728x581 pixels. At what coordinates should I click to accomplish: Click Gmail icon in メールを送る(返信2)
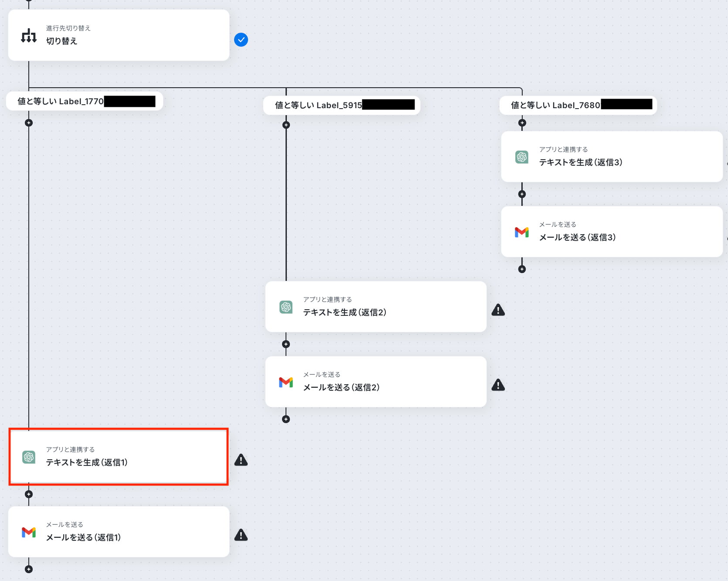[x=286, y=382]
